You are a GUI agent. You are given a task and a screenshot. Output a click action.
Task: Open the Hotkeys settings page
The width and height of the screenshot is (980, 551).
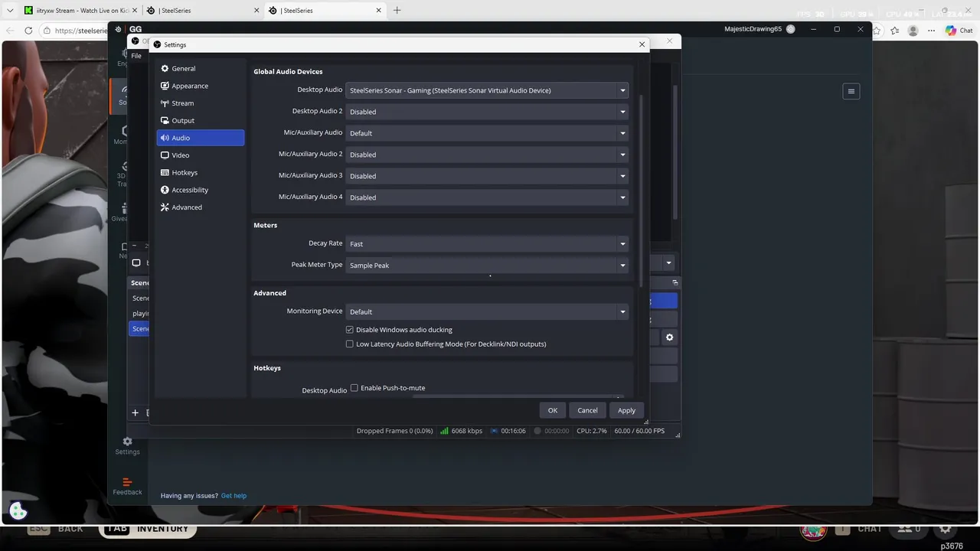click(x=201, y=173)
